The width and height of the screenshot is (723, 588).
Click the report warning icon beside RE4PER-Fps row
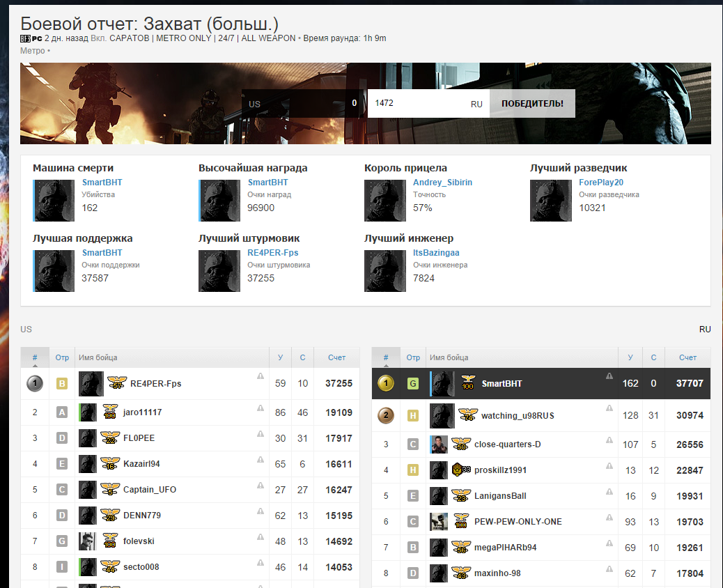(x=261, y=376)
